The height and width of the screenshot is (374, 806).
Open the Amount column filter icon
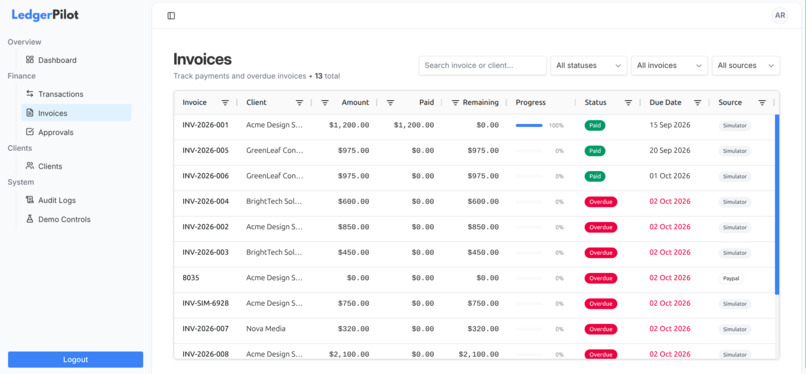click(325, 103)
